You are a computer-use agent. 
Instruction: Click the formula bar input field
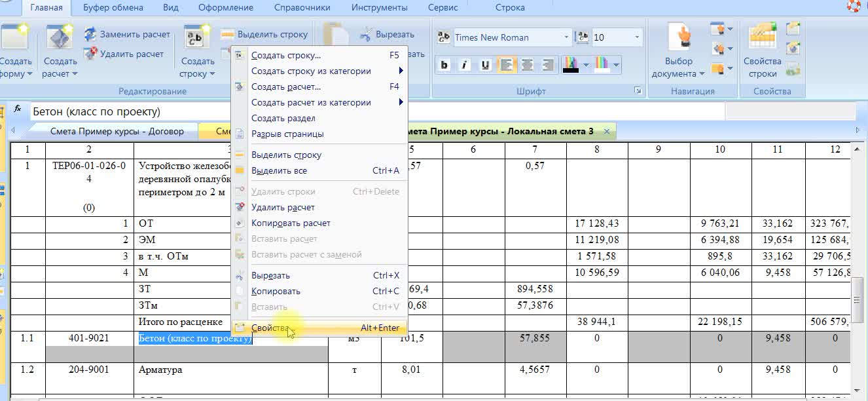click(x=377, y=111)
